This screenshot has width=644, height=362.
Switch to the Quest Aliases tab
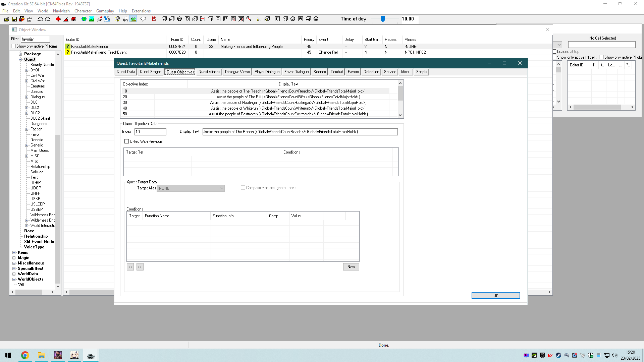pos(209,72)
